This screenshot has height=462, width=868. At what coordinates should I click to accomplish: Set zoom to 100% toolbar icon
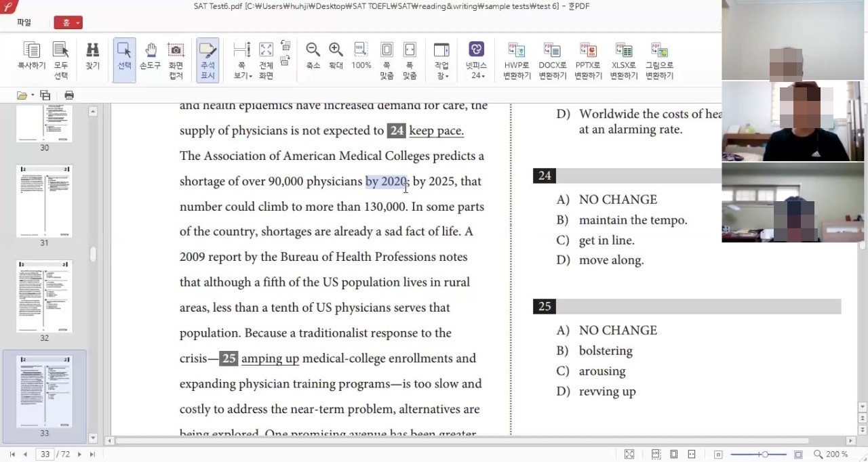(361, 56)
